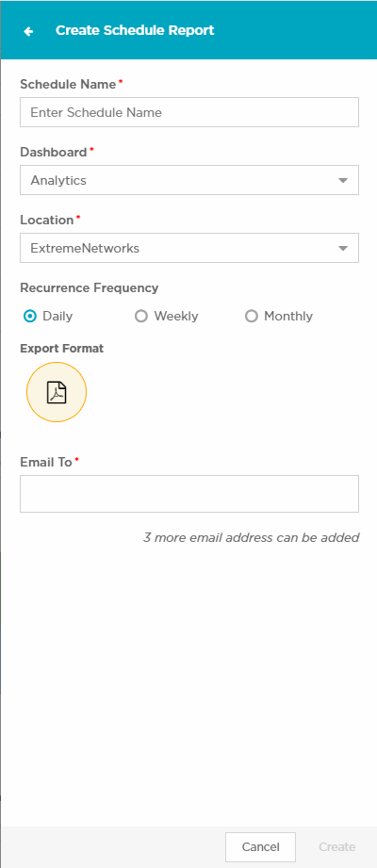
Task: Click the back arrow in header
Action: click(28, 31)
